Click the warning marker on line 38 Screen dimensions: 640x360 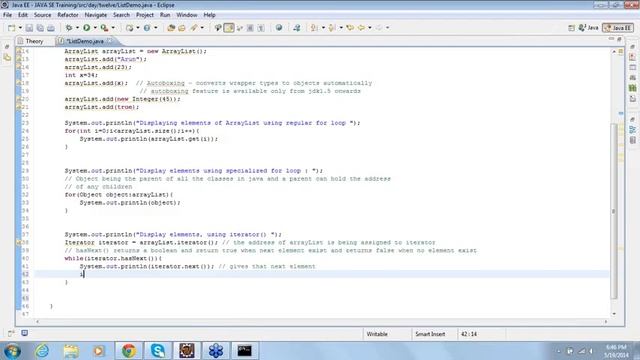[18, 242]
